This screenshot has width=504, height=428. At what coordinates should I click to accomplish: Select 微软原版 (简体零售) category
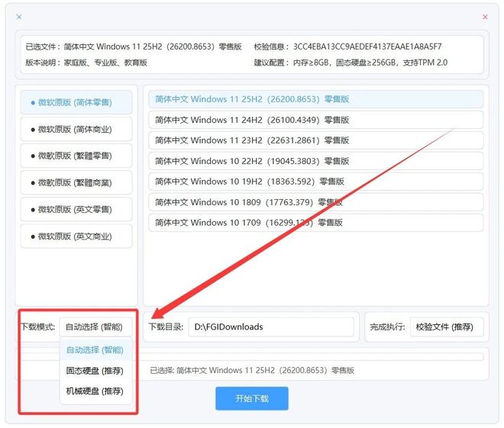[76, 102]
